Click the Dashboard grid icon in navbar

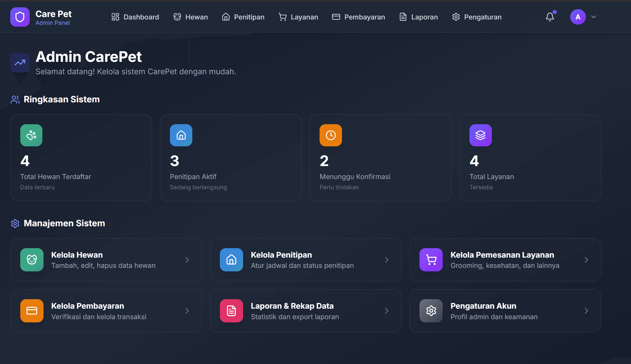click(x=115, y=17)
